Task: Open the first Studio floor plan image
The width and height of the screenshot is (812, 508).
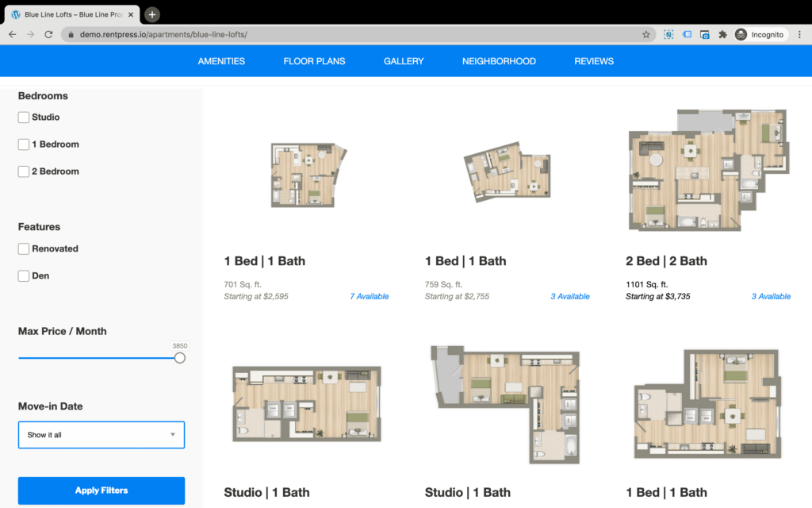Action: [307, 404]
